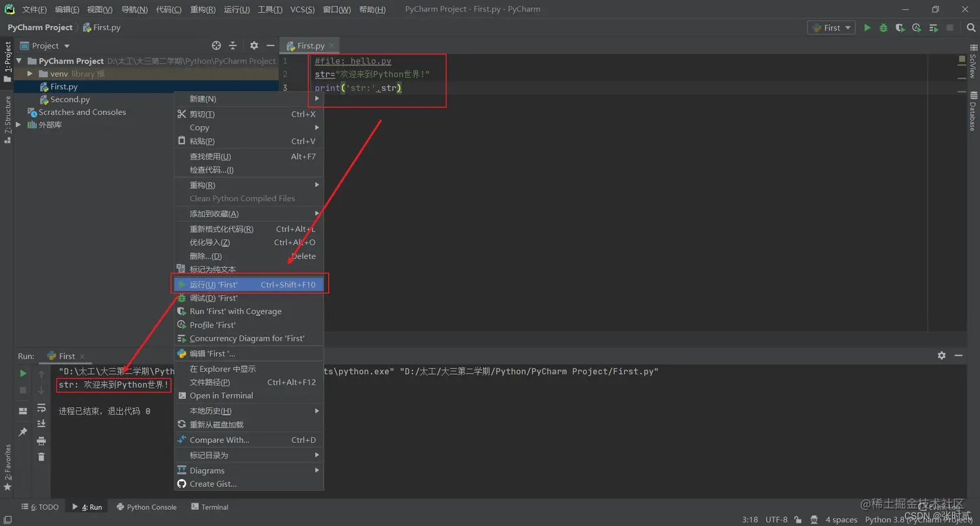Click the PyCharm Project breadcrumb
980x526 pixels.
(x=40, y=27)
